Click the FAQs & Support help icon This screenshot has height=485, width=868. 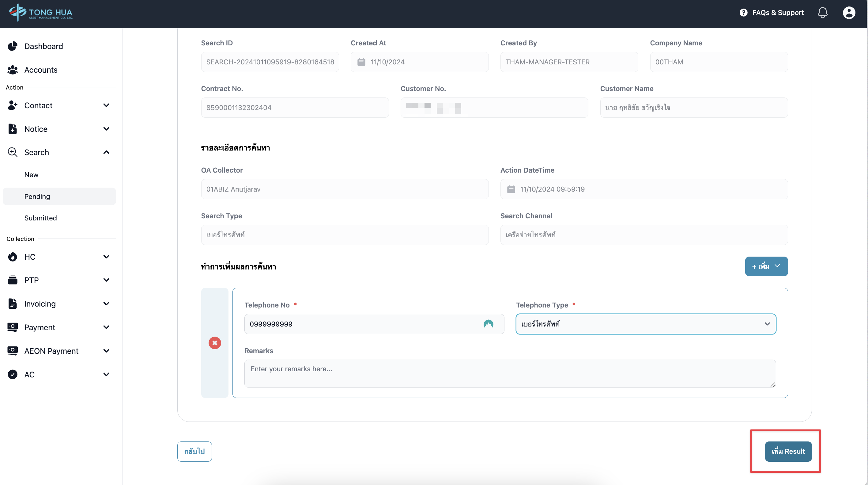tap(743, 13)
